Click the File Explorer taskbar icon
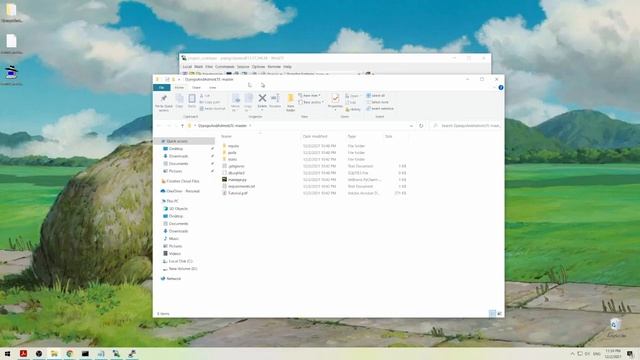This screenshot has width=640, height=360. pyautogui.click(x=54, y=353)
